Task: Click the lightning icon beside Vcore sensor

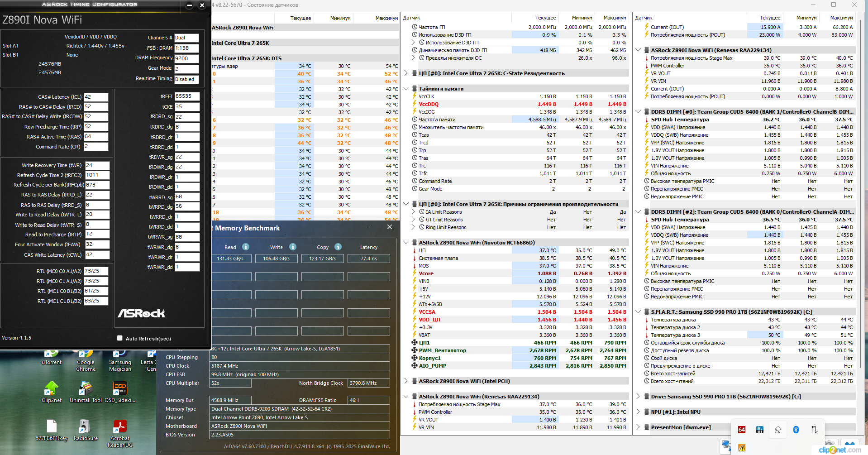Action: [414, 273]
